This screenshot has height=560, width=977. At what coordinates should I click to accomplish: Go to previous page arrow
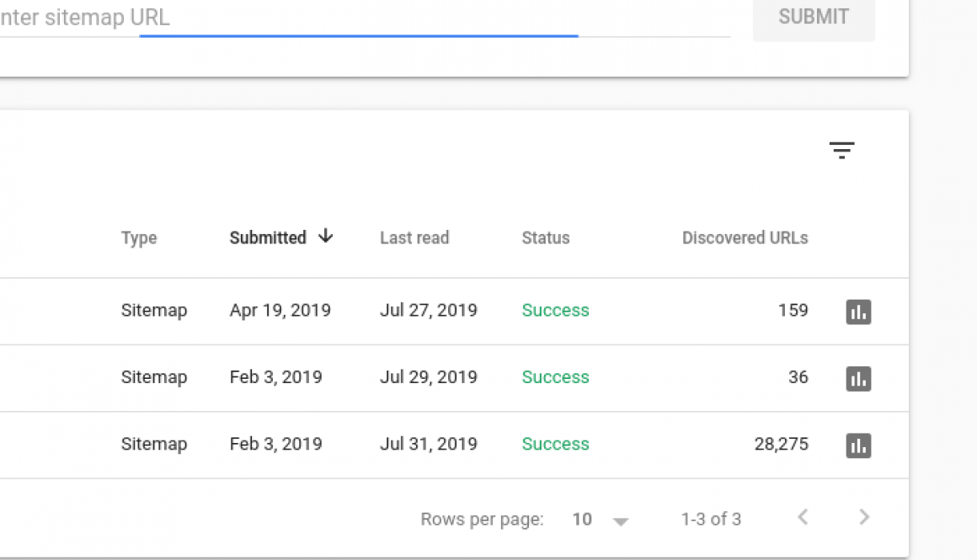coord(803,518)
